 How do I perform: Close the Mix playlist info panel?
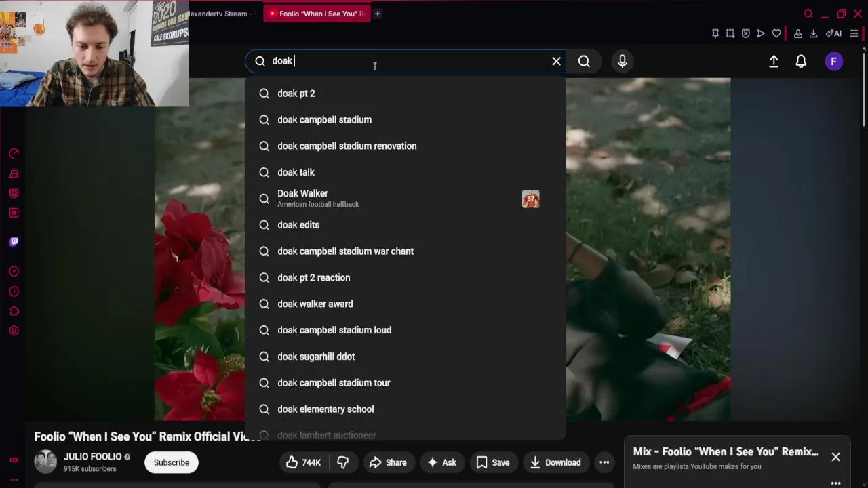pos(835,457)
